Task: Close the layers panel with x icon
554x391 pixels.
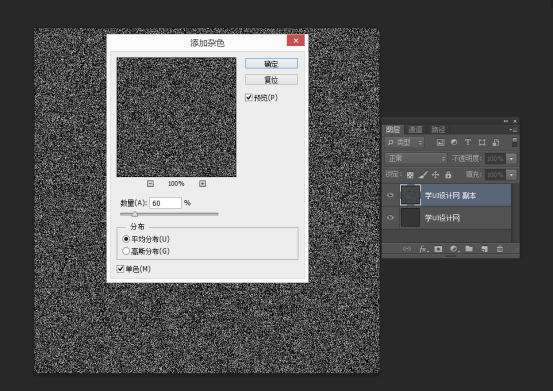Action: (x=515, y=121)
